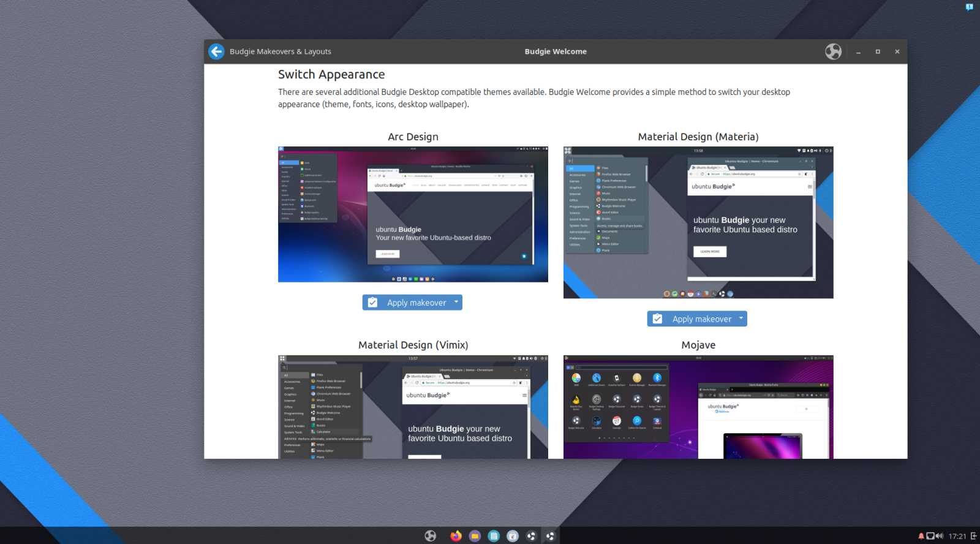
Task: Maximize the Budgie Welcome window
Action: pyautogui.click(x=878, y=52)
